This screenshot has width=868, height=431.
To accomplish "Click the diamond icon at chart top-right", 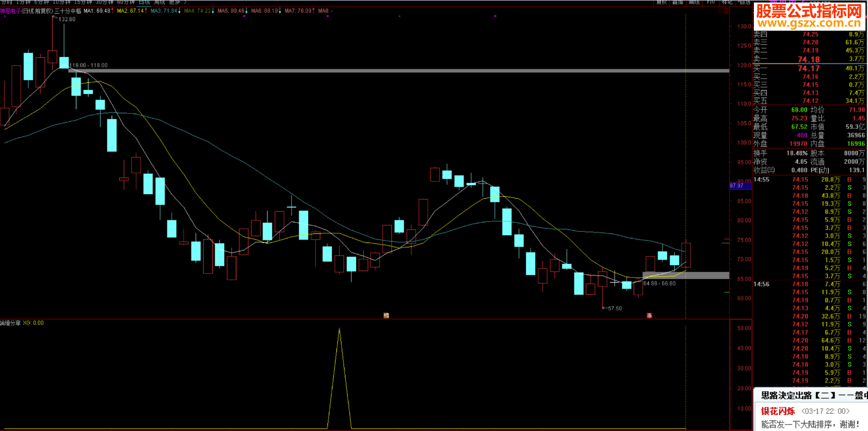I will coord(720,11).
